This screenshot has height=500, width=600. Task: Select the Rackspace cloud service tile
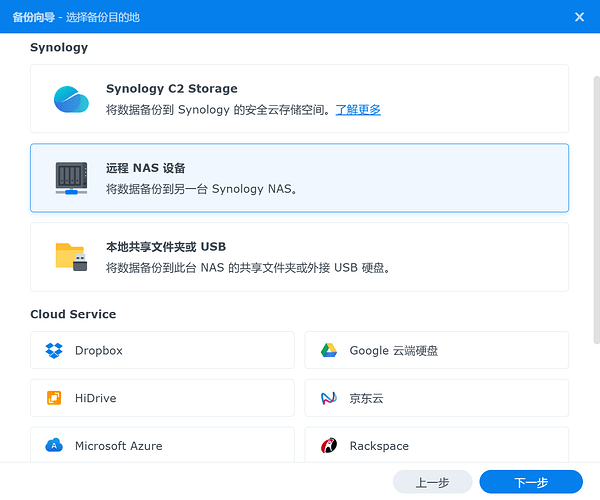click(x=437, y=445)
